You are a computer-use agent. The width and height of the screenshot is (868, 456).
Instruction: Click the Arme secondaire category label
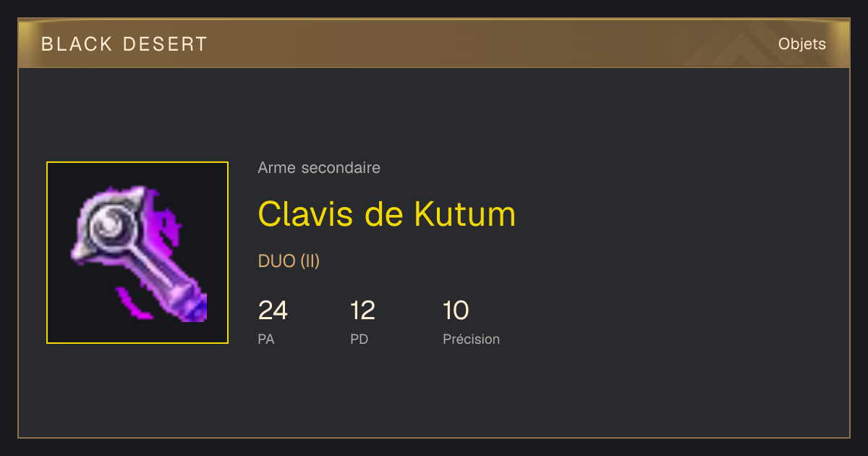(319, 168)
